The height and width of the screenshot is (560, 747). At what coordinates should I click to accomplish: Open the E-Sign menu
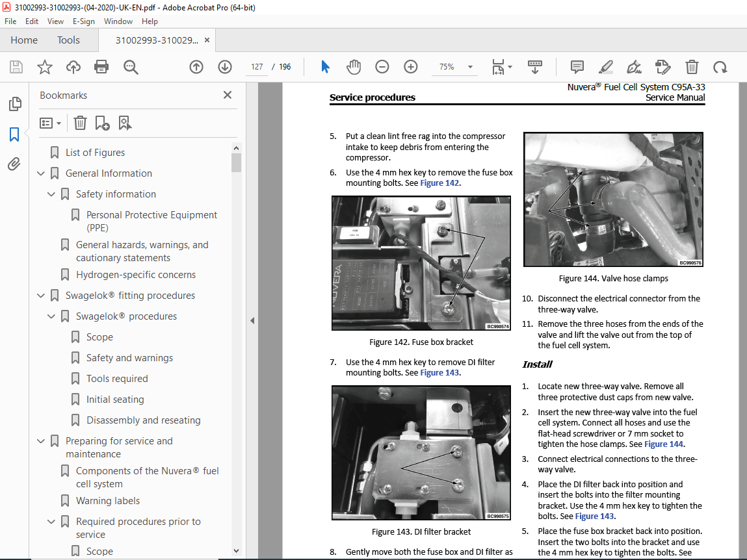(x=84, y=21)
